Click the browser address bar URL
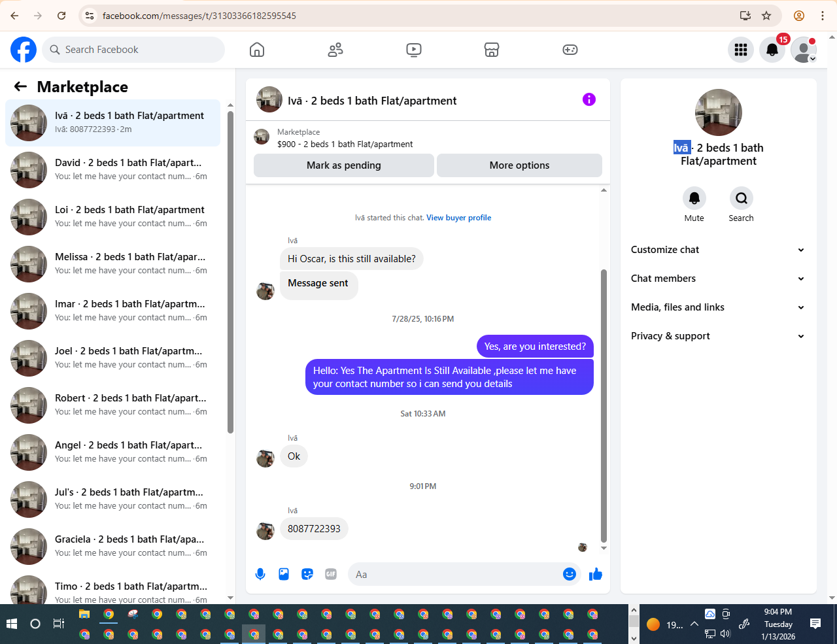837x644 pixels. point(199,16)
